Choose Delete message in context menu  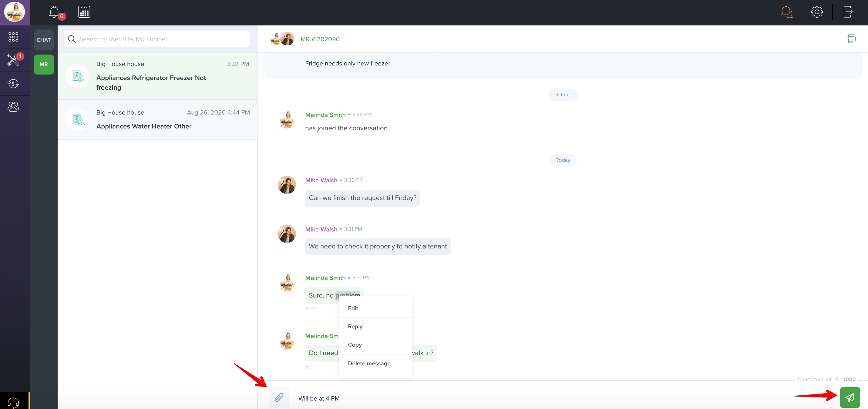375,364
